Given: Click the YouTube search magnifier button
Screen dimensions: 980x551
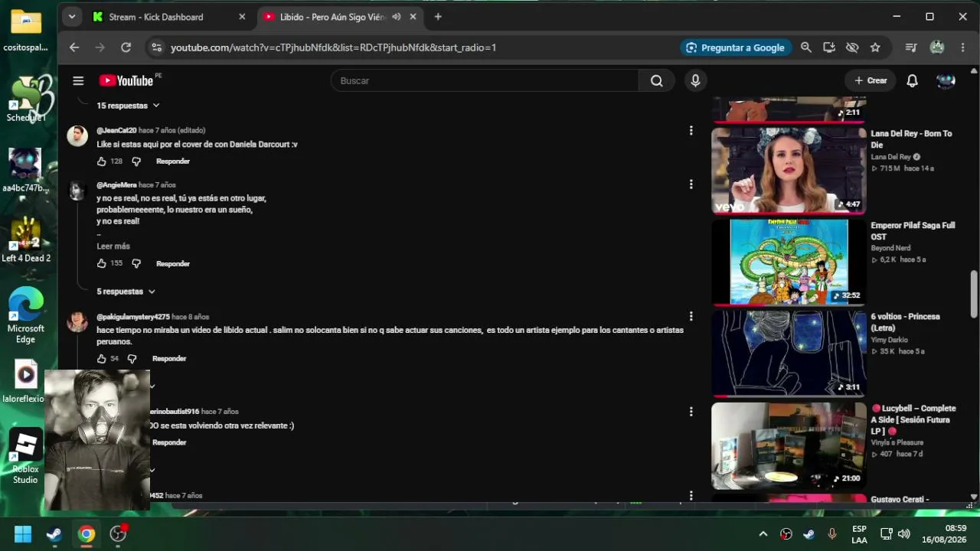Looking at the screenshot, I should (x=656, y=80).
